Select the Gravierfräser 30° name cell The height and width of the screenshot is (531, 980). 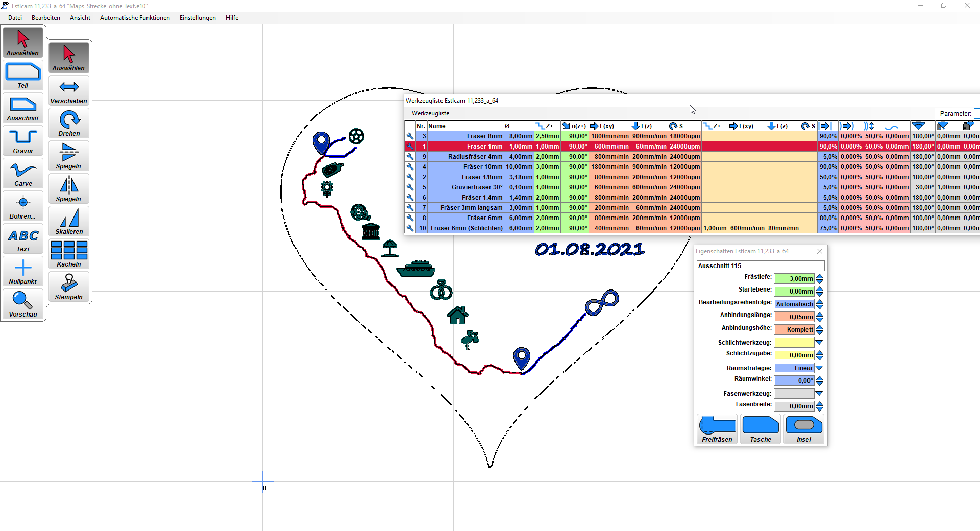click(x=465, y=187)
